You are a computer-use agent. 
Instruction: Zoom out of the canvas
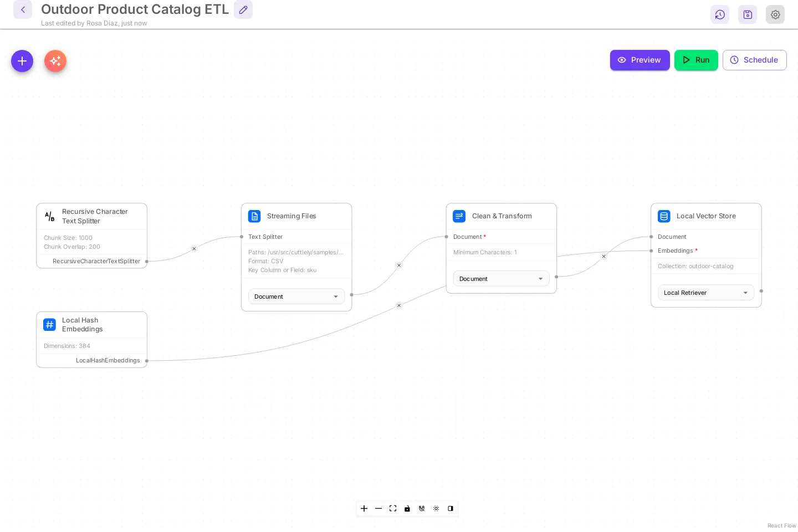(378, 509)
